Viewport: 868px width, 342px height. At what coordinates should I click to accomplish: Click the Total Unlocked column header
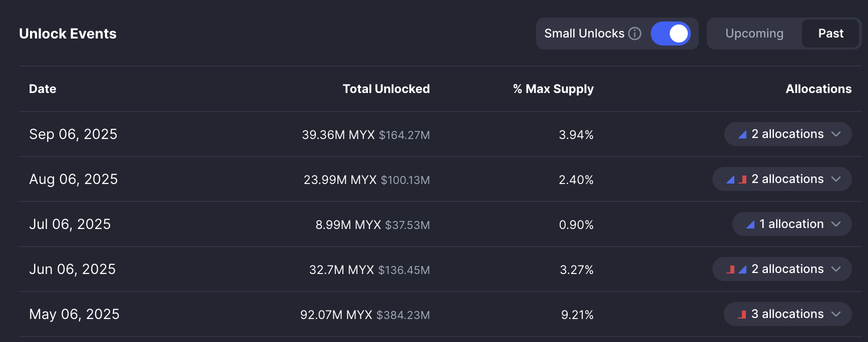click(x=386, y=89)
